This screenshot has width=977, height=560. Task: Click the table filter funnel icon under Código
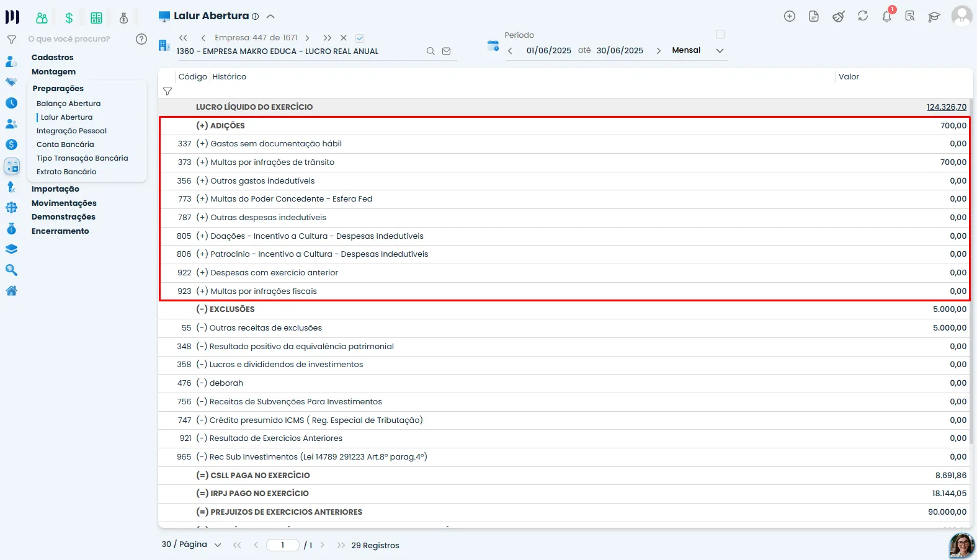click(x=167, y=91)
